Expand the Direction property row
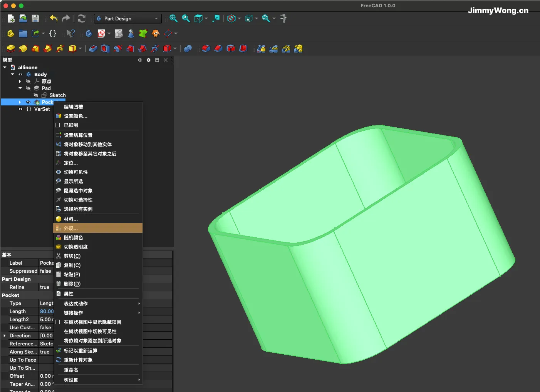The height and width of the screenshot is (392, 540). tap(5, 336)
